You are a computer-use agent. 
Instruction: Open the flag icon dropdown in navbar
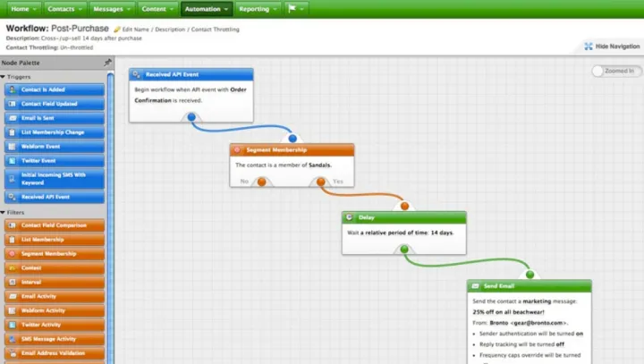pos(296,9)
